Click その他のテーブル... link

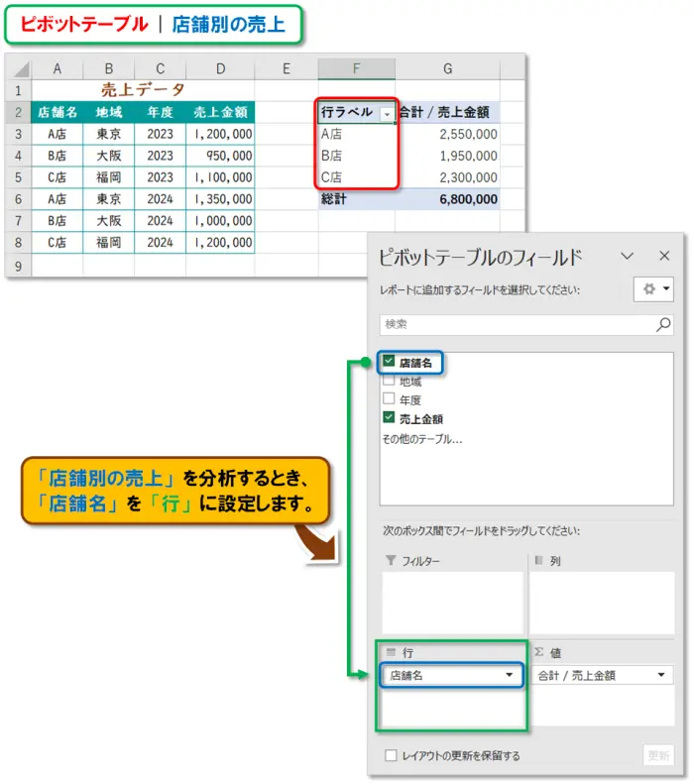point(422,439)
